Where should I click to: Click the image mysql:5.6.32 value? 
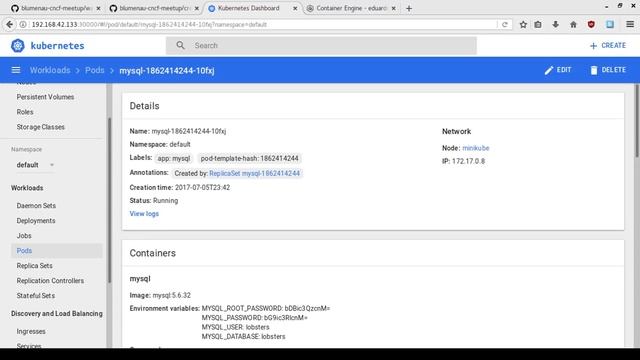(171, 295)
